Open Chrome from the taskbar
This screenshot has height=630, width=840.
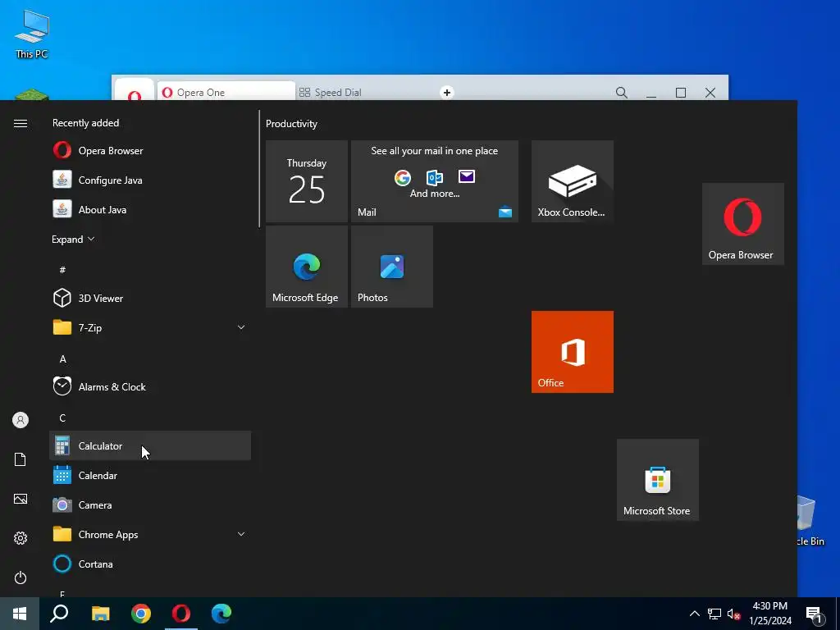141,614
